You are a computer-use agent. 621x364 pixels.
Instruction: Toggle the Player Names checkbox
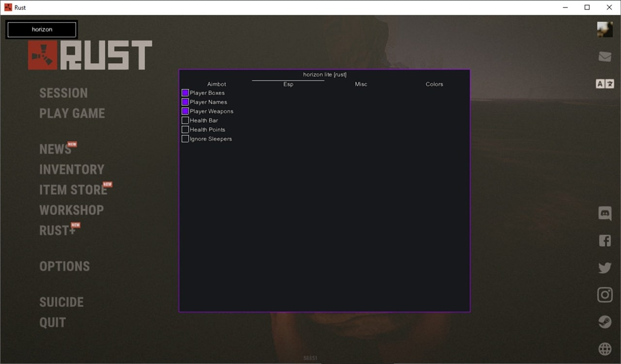pyautogui.click(x=185, y=102)
